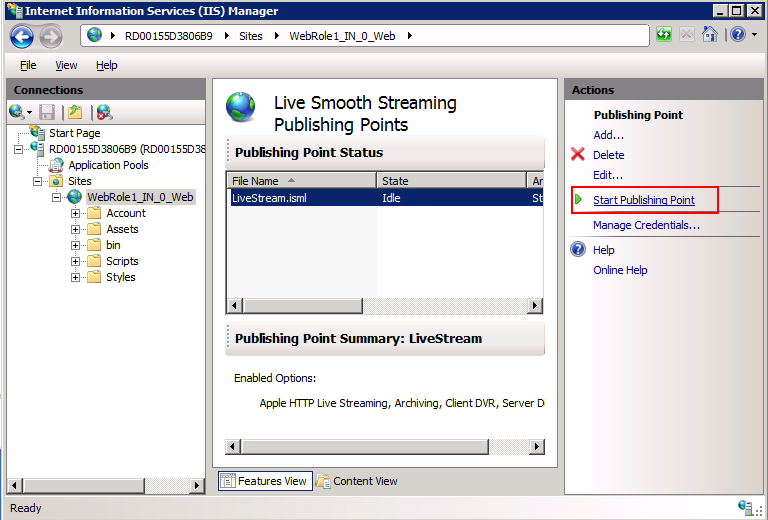This screenshot has width=768, height=520.
Task: Click Delete in Actions pane
Action: click(608, 155)
